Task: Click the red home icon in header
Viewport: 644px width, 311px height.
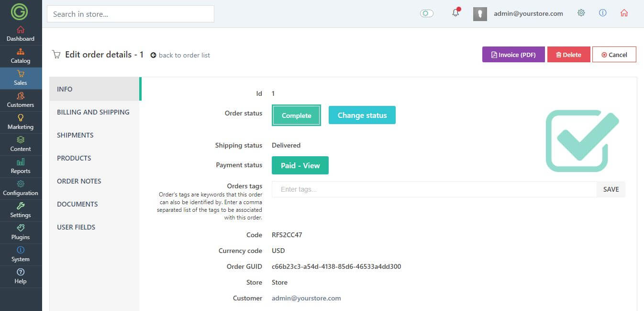Action: (624, 13)
